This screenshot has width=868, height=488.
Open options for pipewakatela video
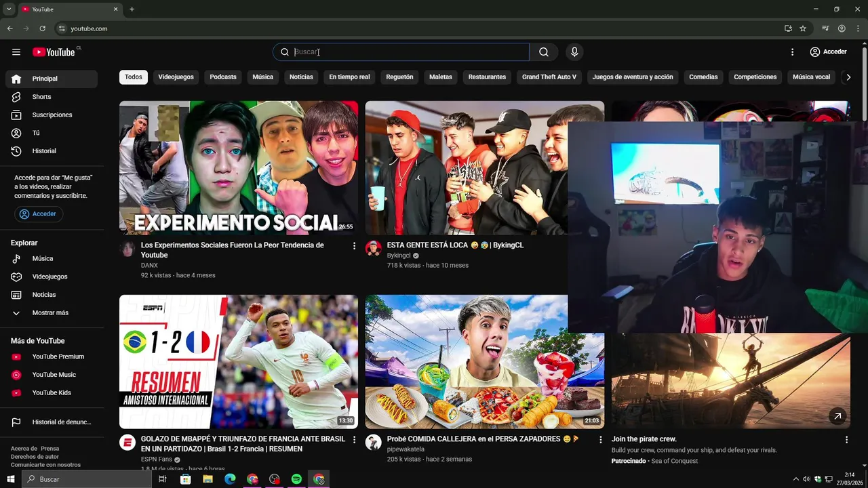click(x=600, y=440)
